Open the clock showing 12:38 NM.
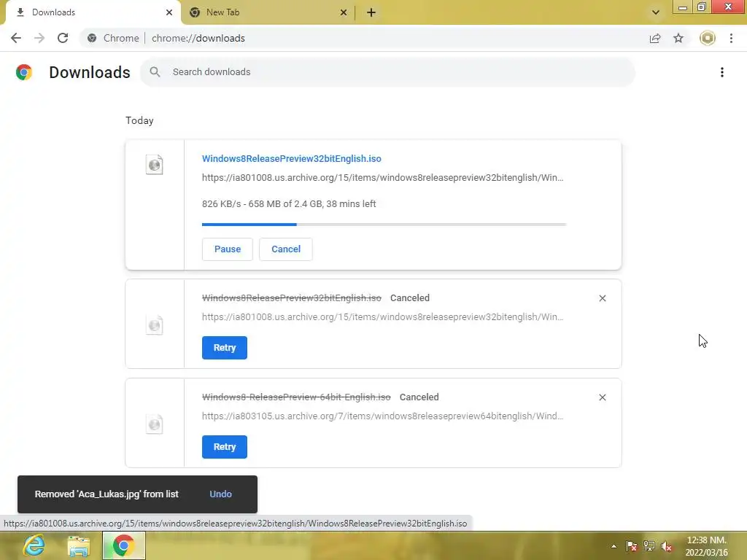The height and width of the screenshot is (560, 747). [x=706, y=546]
